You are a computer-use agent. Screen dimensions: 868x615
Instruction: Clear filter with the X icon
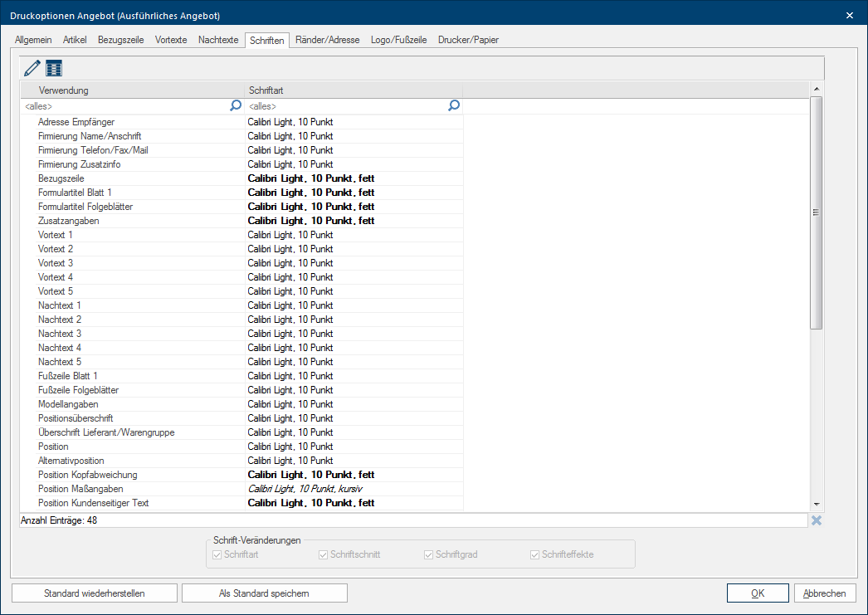pos(817,520)
